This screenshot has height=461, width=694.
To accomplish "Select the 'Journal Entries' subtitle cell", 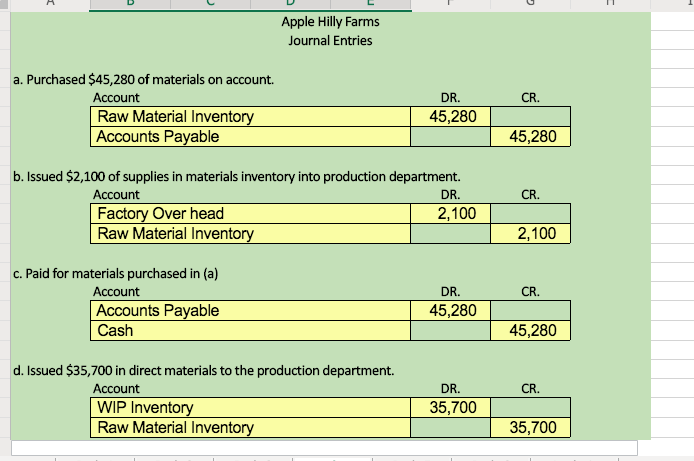I will tap(330, 41).
